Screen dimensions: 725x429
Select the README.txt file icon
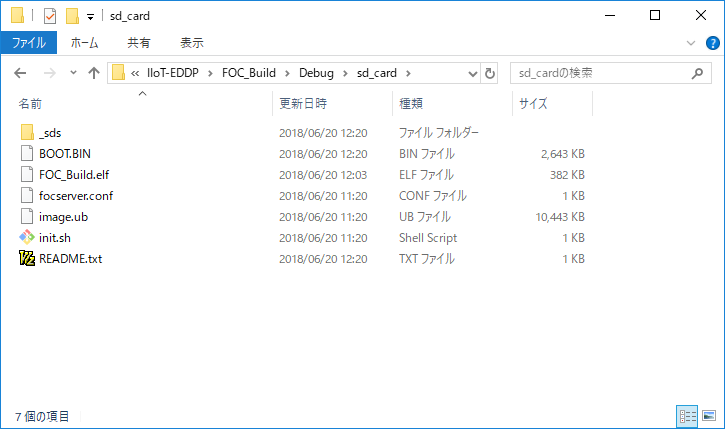tap(27, 259)
